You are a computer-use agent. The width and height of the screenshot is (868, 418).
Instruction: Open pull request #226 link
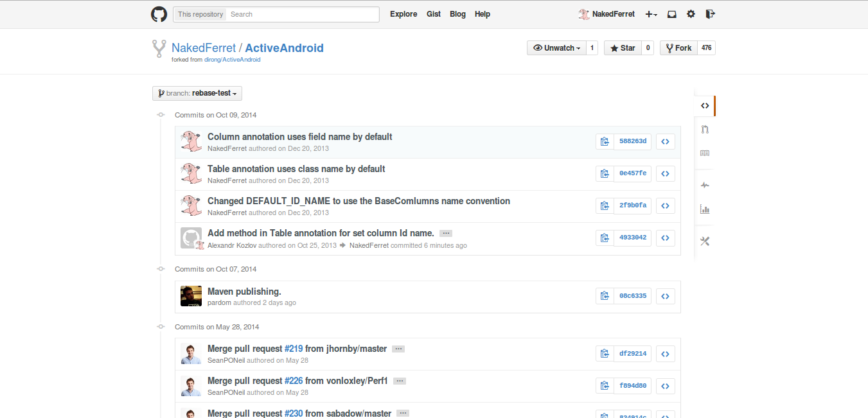[294, 380]
